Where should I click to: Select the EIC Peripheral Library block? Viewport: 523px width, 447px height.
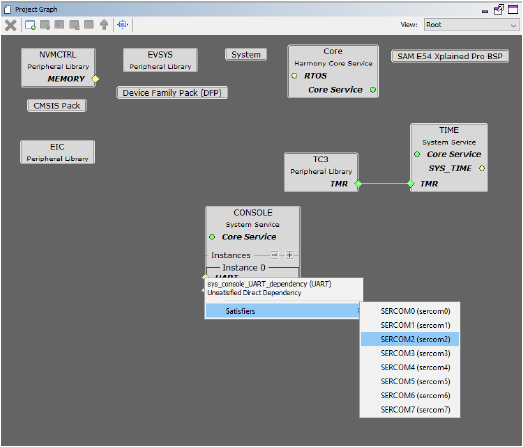[x=57, y=152]
